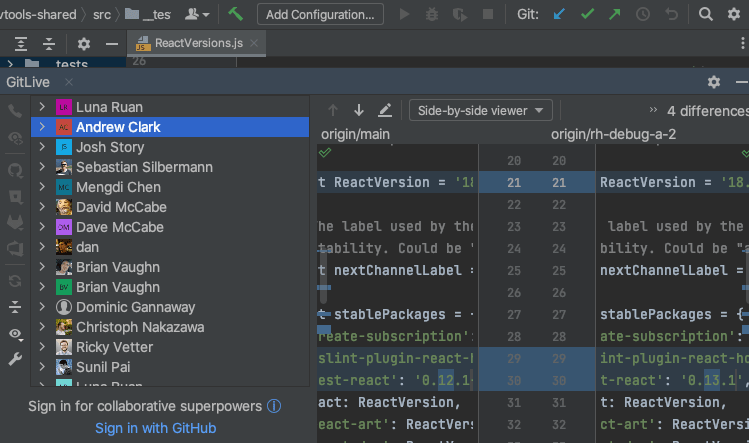749x443 pixels.
Task: Click Git Update Project blue arrow
Action: click(x=559, y=14)
